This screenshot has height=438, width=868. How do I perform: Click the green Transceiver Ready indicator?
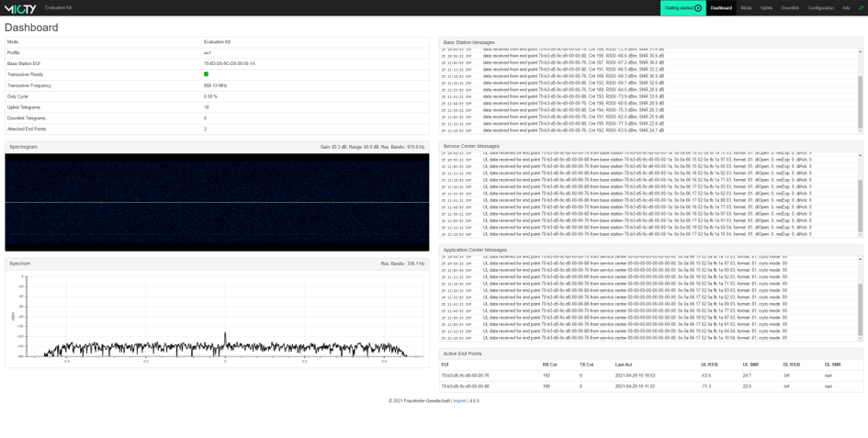[206, 74]
